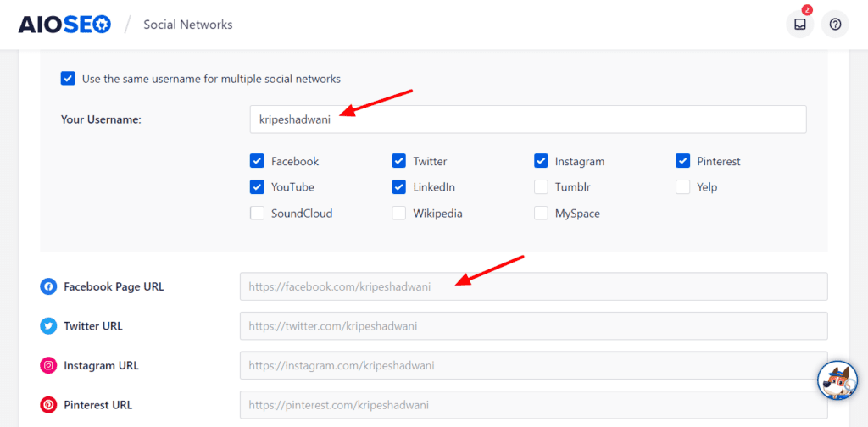Enable the MySpace checkbox
Screen dimensions: 868x427
coord(541,213)
